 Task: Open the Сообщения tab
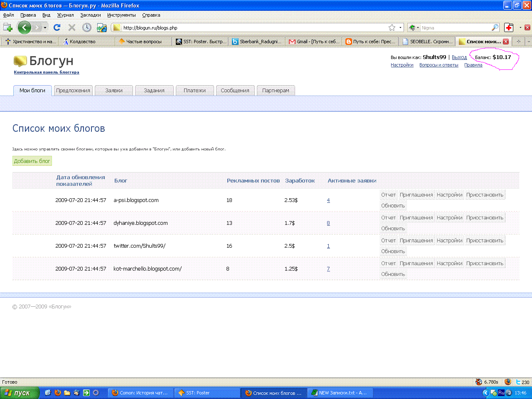coord(235,91)
